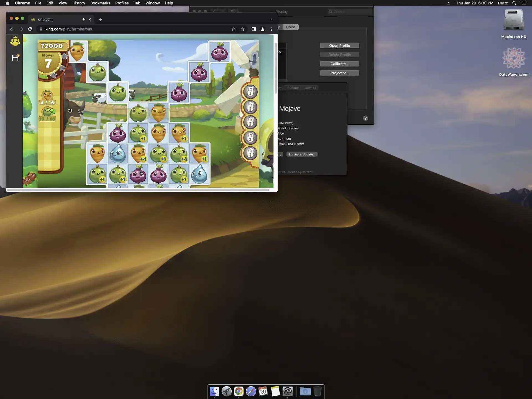This screenshot has height=399, width=532.
Task: Click the Software Update... button
Action: pos(302,155)
